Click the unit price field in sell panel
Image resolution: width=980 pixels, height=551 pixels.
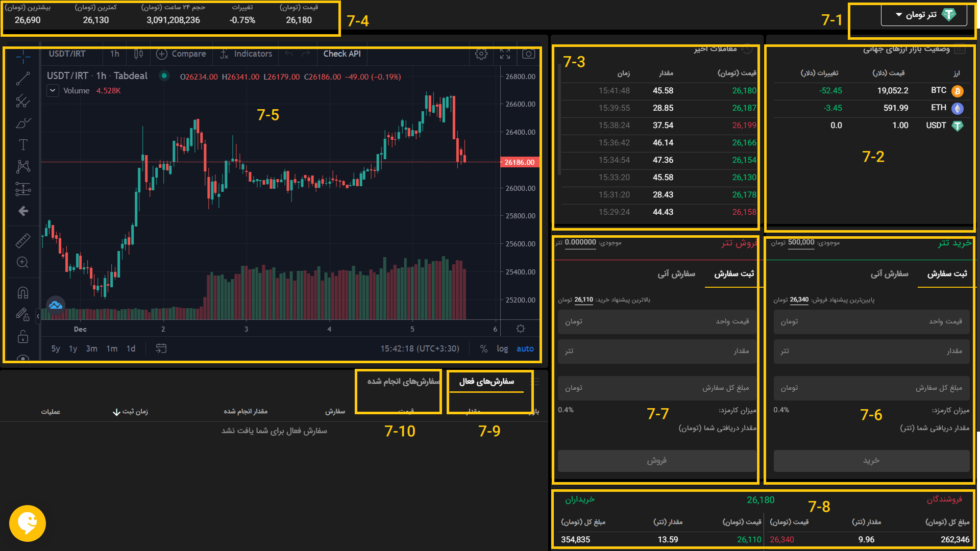(x=657, y=321)
